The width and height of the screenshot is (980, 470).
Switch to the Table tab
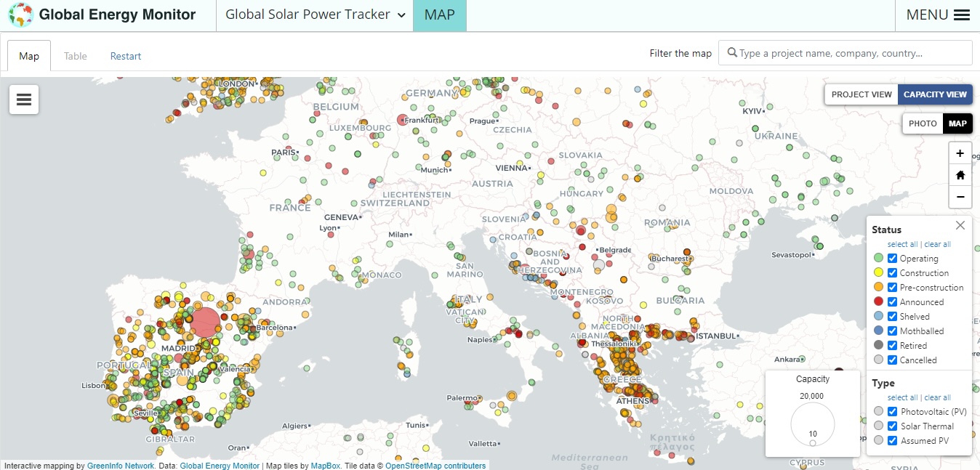tap(75, 55)
